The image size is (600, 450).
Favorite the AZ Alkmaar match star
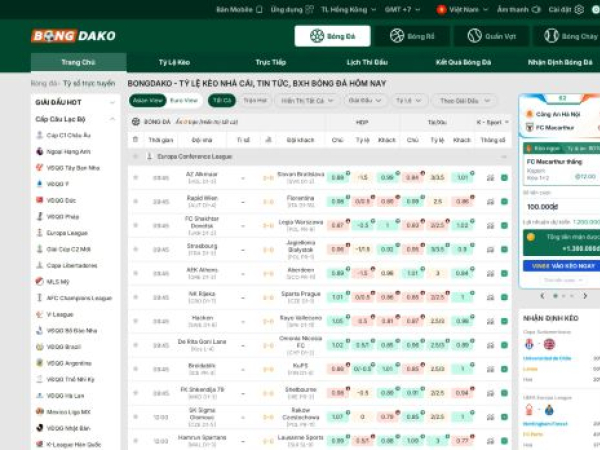tap(136, 177)
